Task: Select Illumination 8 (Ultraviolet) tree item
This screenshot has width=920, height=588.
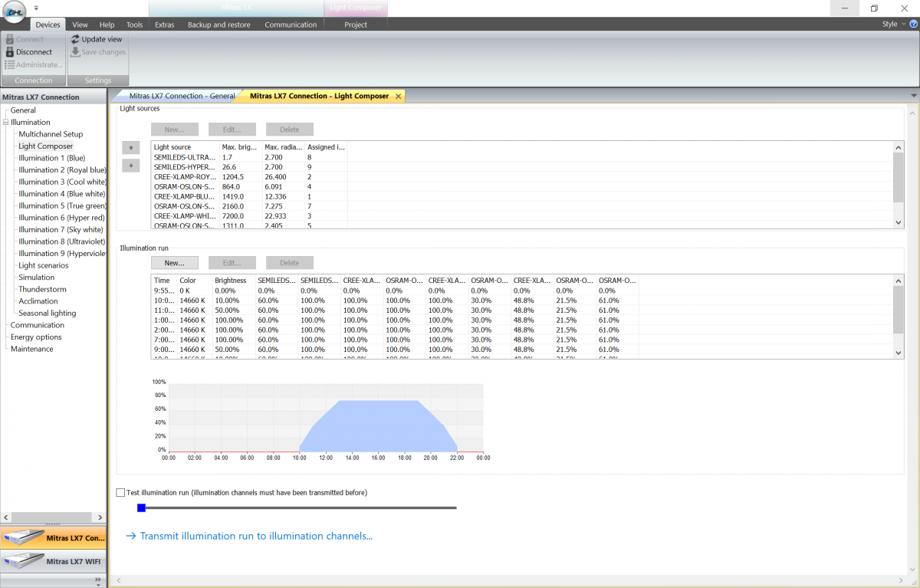Action: (x=62, y=241)
